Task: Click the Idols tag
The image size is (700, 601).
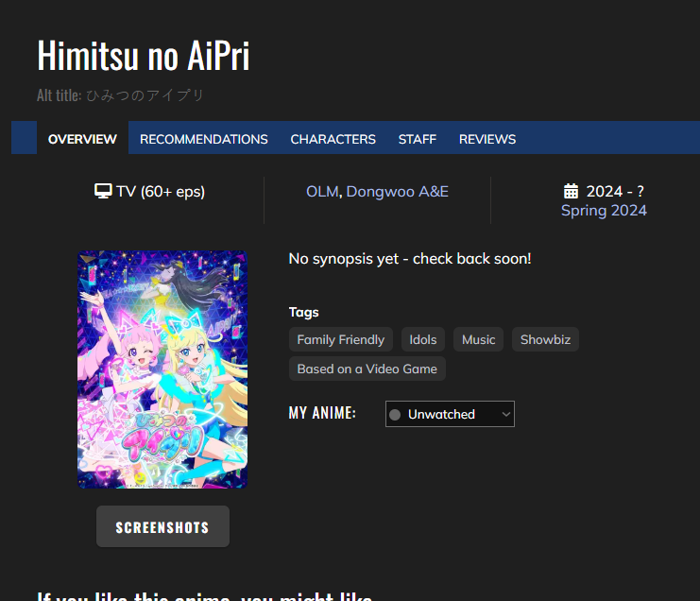Action: tap(423, 339)
